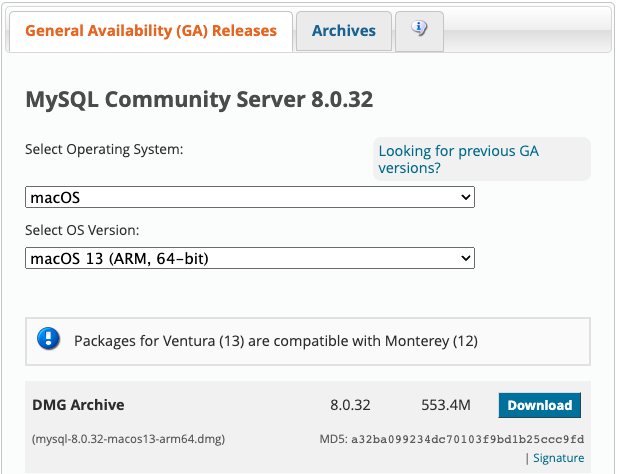Viewport: 620px width, 474px height.
Task: Click the MD5 checksum value
Action: [x=468, y=439]
